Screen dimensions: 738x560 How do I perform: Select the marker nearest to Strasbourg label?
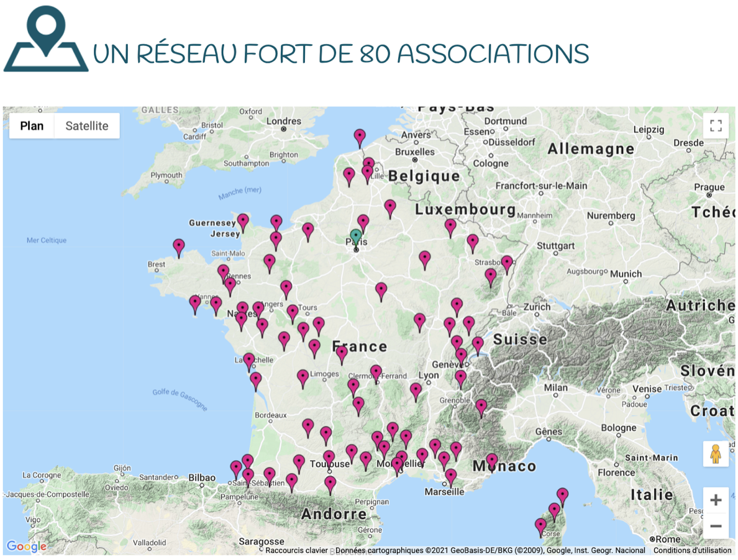(507, 264)
